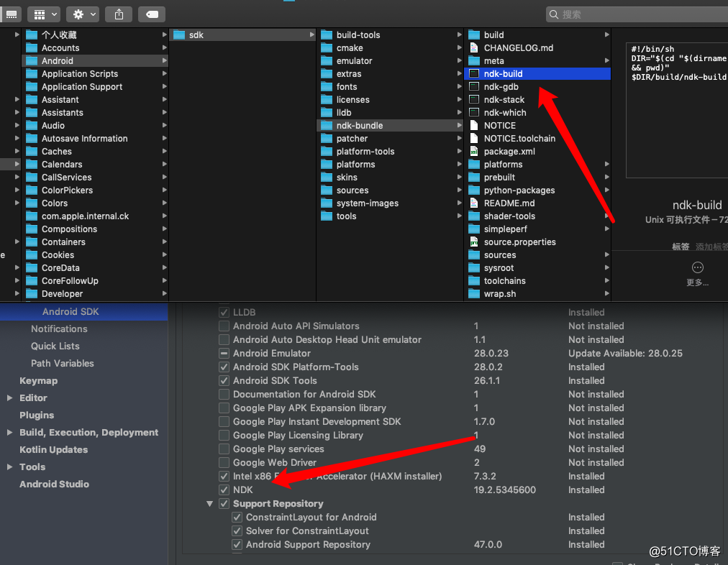Viewport: 728px width, 565px height.
Task: Open Quick Lists settings page
Action: pos(55,346)
